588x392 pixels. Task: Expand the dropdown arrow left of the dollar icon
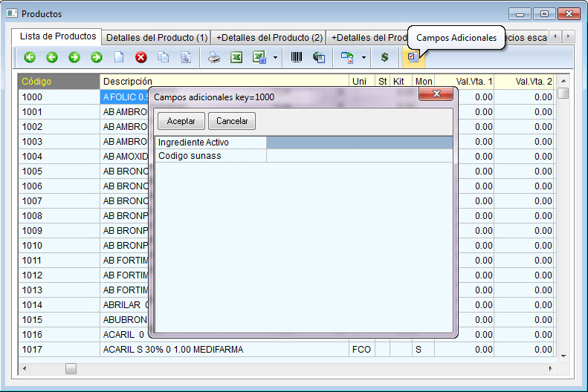(x=364, y=57)
